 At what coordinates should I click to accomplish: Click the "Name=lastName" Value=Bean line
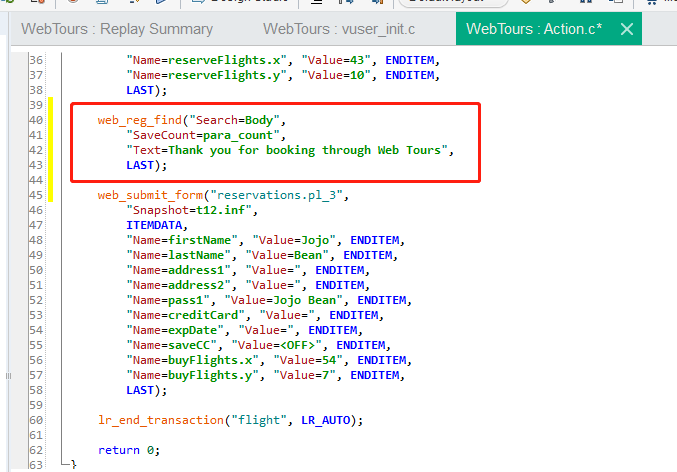click(x=262, y=255)
